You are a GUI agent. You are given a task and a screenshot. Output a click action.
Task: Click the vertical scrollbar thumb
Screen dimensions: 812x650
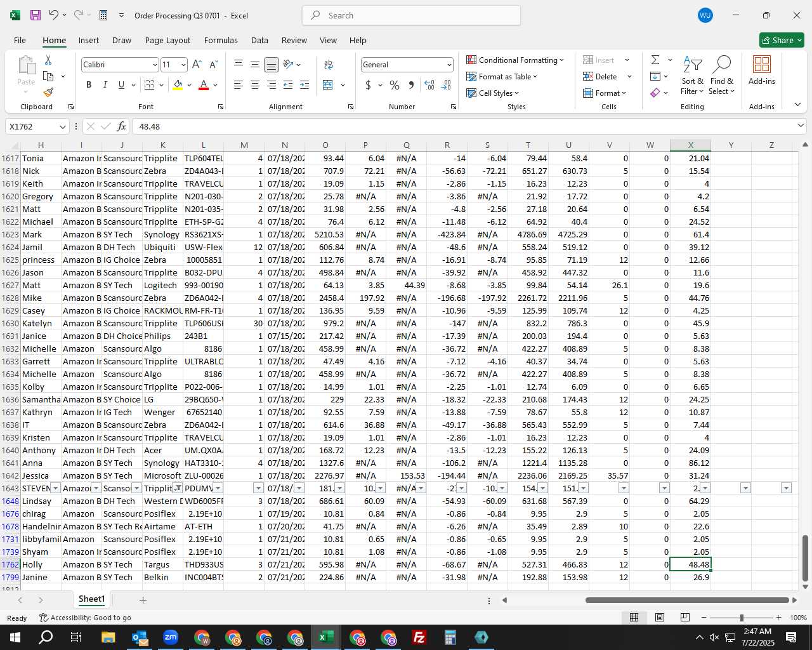805,559
